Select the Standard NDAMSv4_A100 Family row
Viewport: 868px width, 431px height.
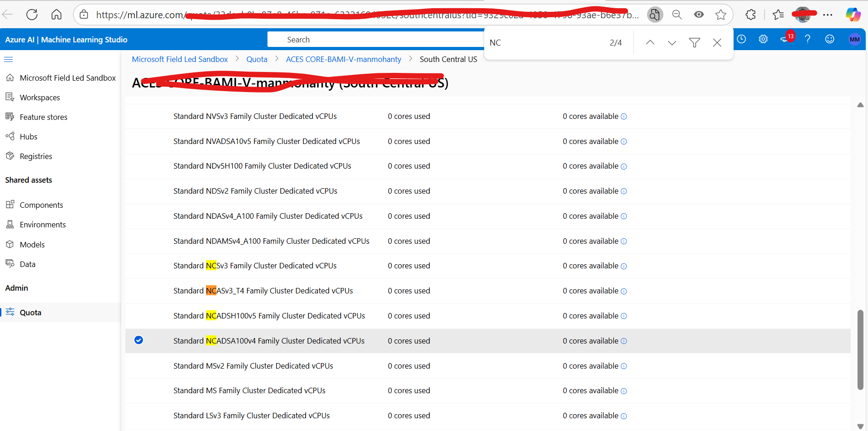coord(488,241)
